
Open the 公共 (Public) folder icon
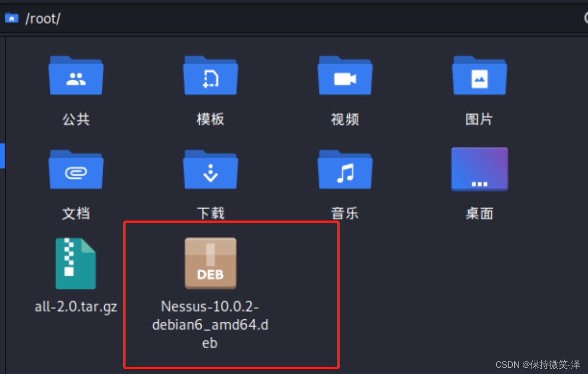pos(76,76)
